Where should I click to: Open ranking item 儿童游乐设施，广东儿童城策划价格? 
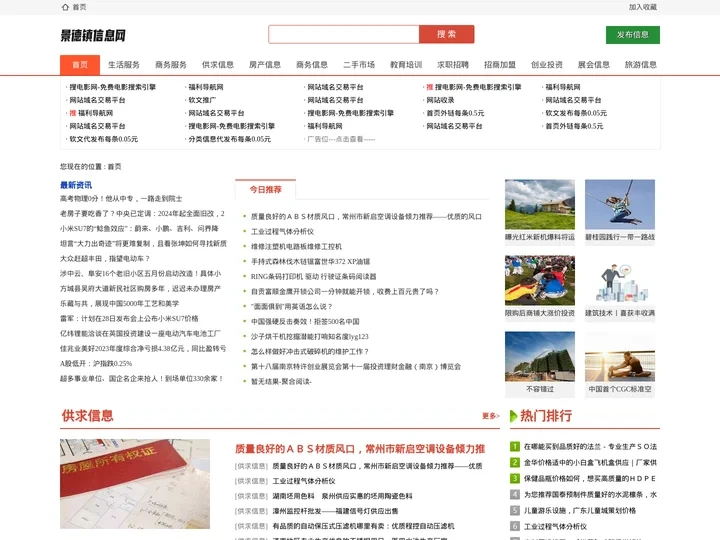pyautogui.click(x=580, y=511)
